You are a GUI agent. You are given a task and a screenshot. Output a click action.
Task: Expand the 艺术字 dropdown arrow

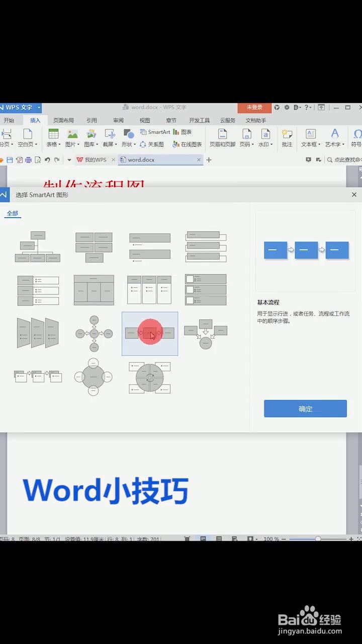pyautogui.click(x=343, y=145)
